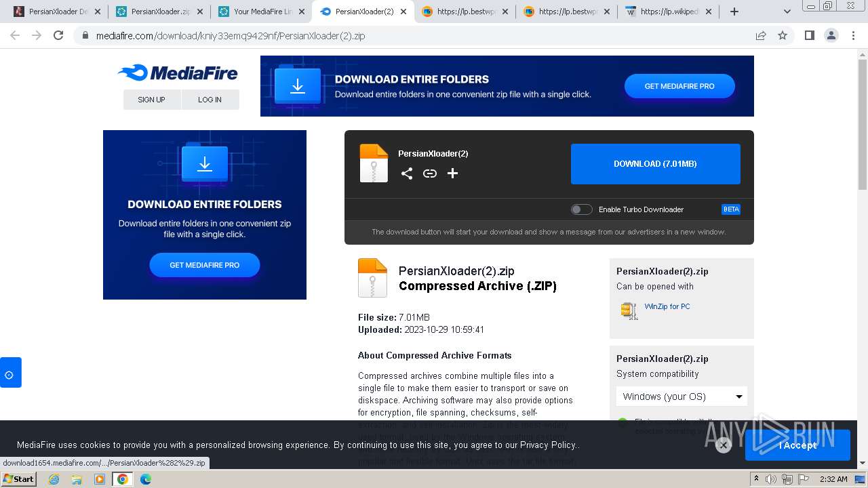Click the zip file icon in dark download panel
Viewport: 868px width, 488px height.
tap(374, 163)
